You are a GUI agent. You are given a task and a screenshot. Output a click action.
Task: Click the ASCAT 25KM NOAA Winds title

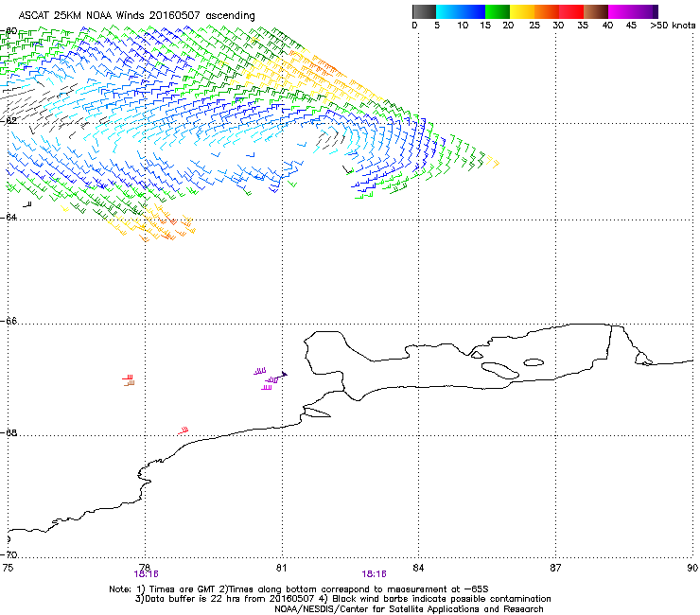(136, 16)
